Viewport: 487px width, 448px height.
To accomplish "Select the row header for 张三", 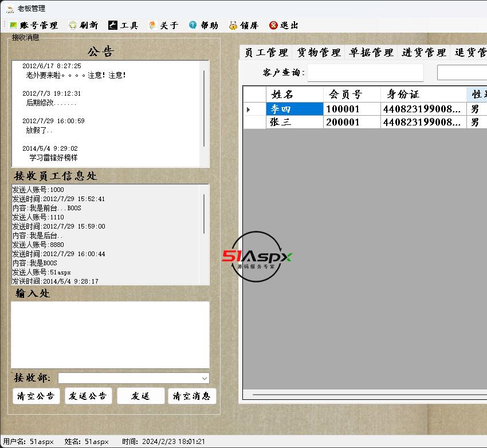I will (254, 123).
